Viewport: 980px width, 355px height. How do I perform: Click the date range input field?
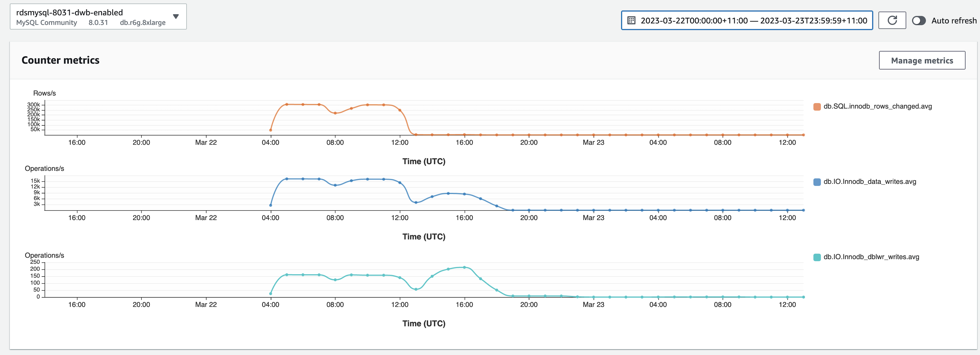(753, 21)
